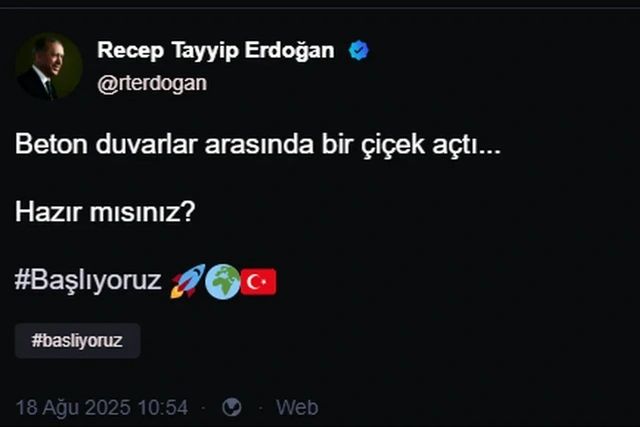Viewport: 640px width, 427px height.
Task: Click the "Beton duvarlar arasında" tweet sentence
Action: (x=164, y=144)
